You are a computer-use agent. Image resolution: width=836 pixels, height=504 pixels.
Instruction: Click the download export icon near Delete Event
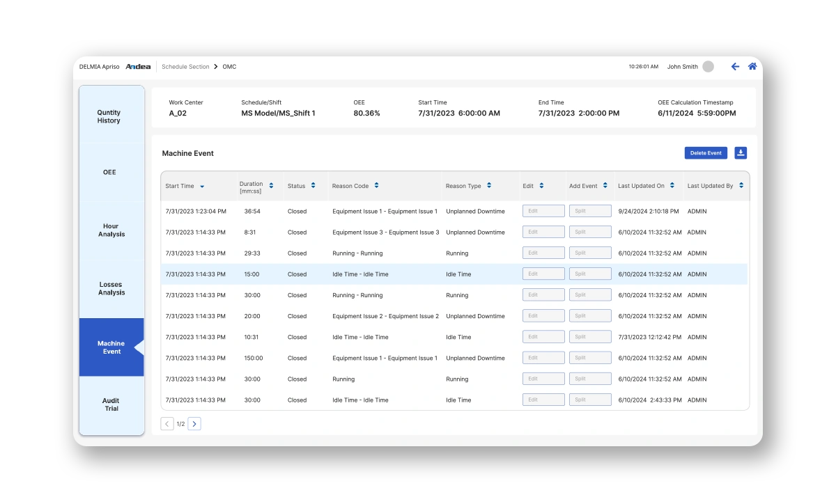tap(741, 152)
